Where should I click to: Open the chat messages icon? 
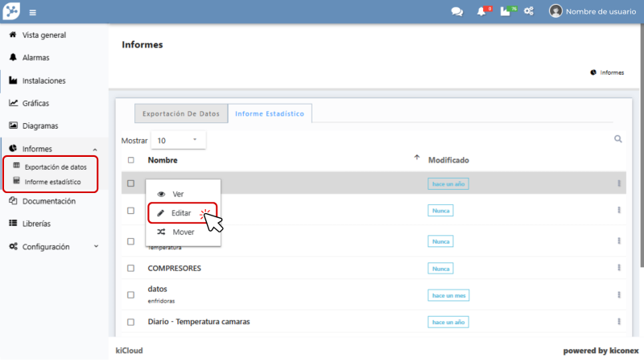pos(457,11)
